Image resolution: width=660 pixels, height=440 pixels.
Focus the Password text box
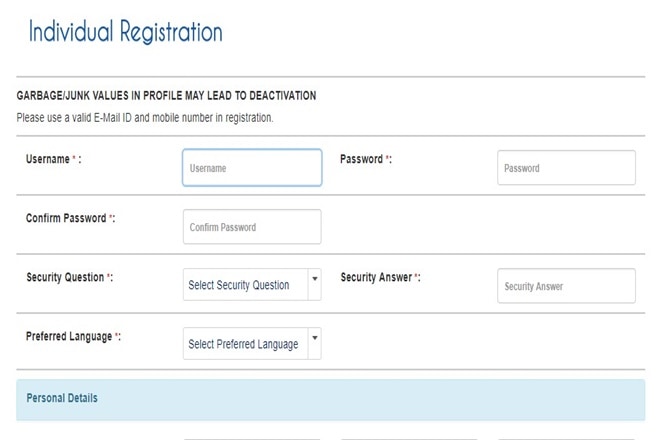[x=566, y=168]
